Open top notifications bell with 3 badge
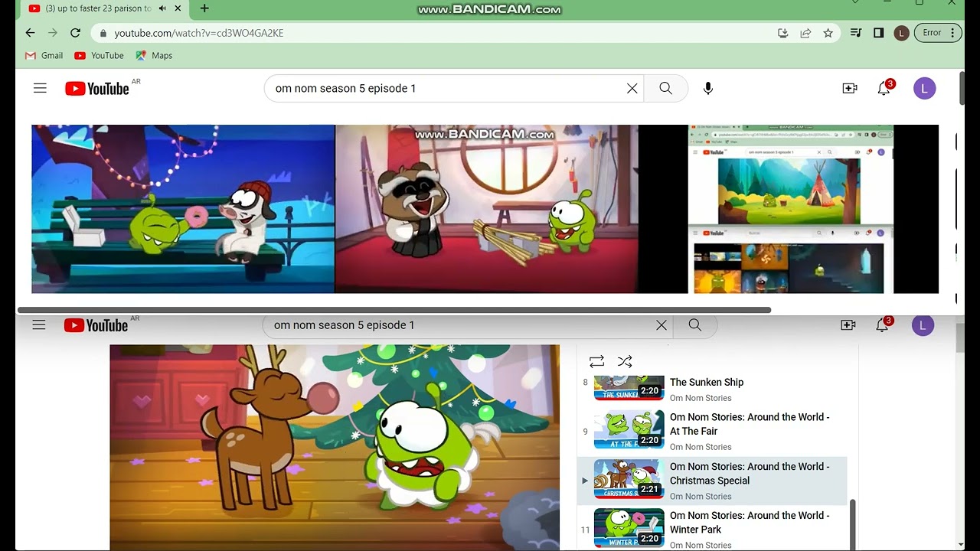 coord(884,88)
